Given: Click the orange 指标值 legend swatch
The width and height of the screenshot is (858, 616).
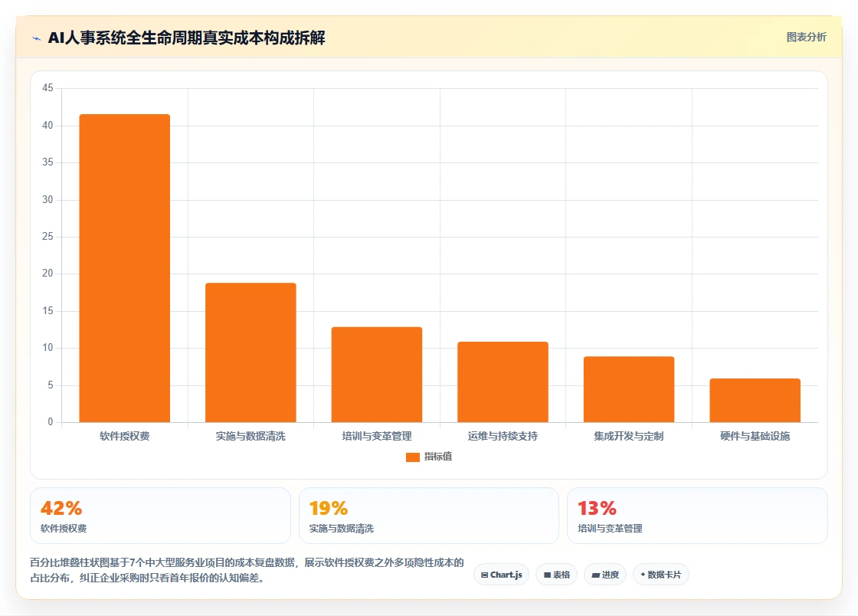Looking at the screenshot, I should 413,457.
